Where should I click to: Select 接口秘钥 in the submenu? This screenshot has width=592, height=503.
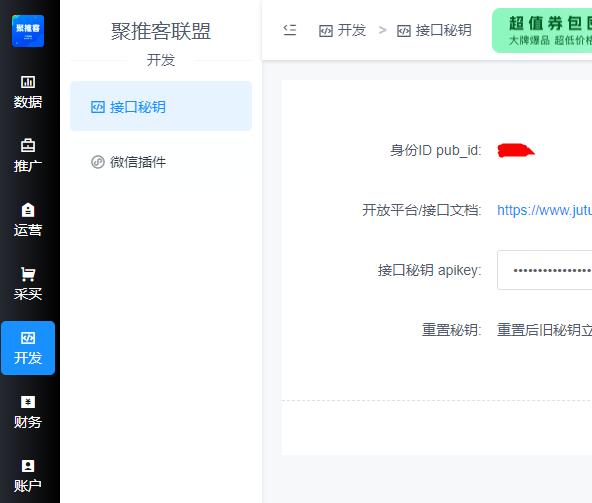tap(161, 106)
